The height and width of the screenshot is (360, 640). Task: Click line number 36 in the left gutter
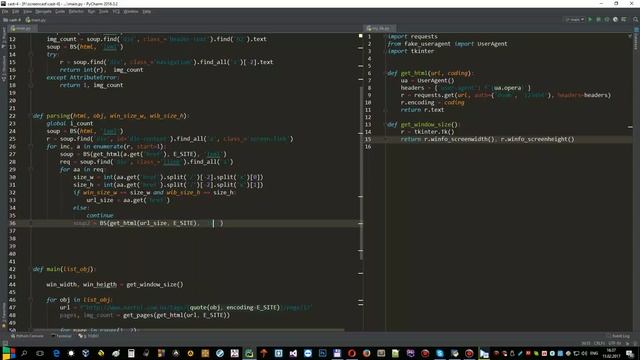pyautogui.click(x=12, y=223)
